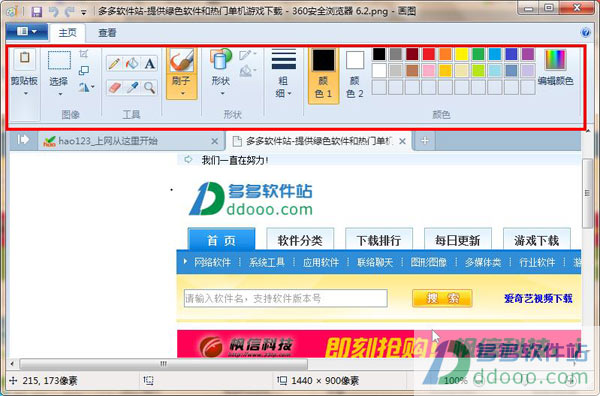This screenshot has height=396, width=600.
Task: Click the 搜索 button
Action: 442,298
